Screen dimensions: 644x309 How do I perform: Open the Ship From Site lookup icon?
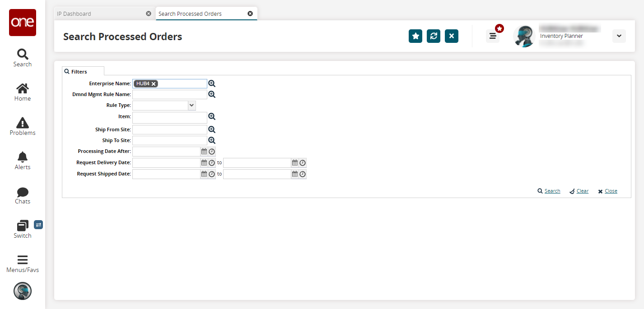(x=212, y=129)
